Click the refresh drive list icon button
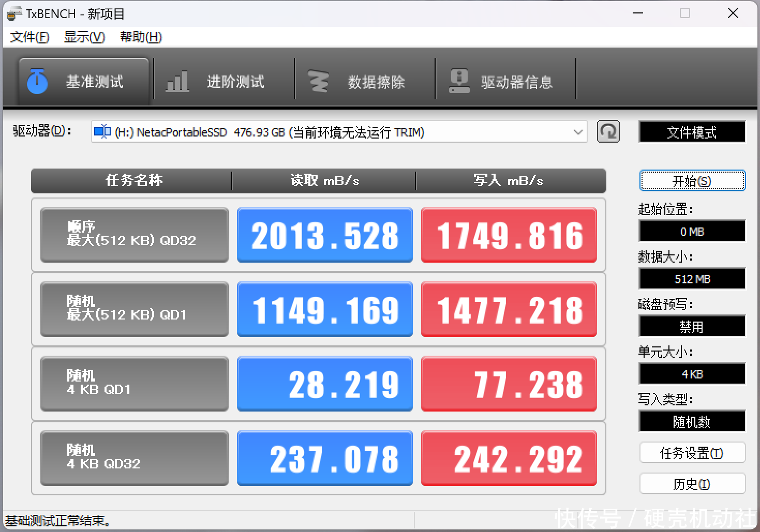The image size is (760, 532). [x=608, y=131]
